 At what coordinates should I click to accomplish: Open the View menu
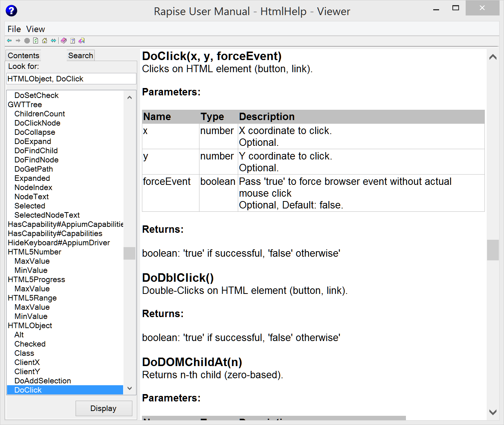coord(35,29)
